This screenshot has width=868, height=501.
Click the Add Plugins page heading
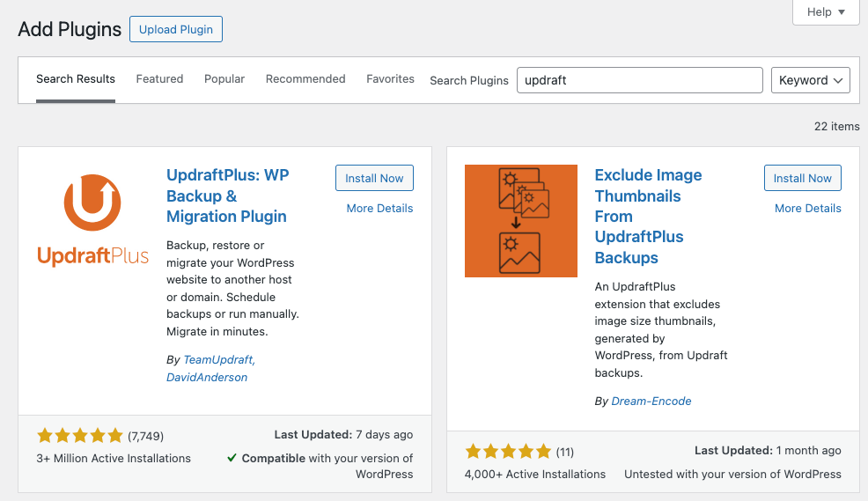[x=70, y=29]
